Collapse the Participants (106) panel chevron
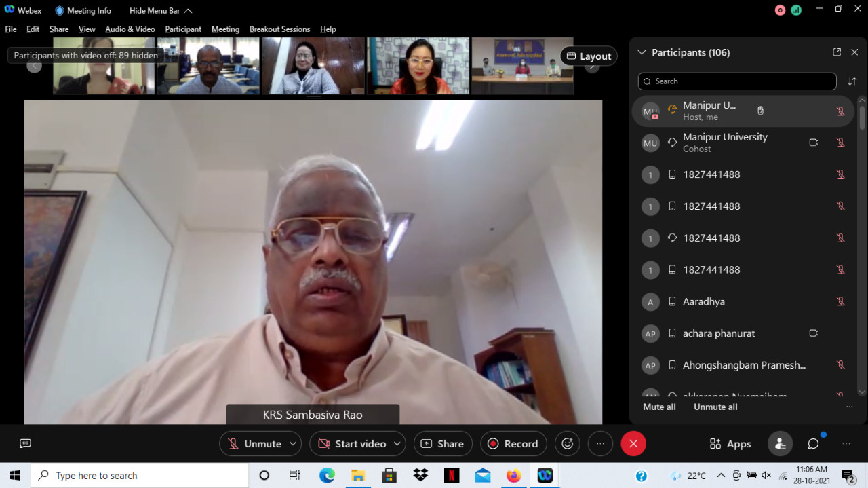868x488 pixels. [642, 52]
